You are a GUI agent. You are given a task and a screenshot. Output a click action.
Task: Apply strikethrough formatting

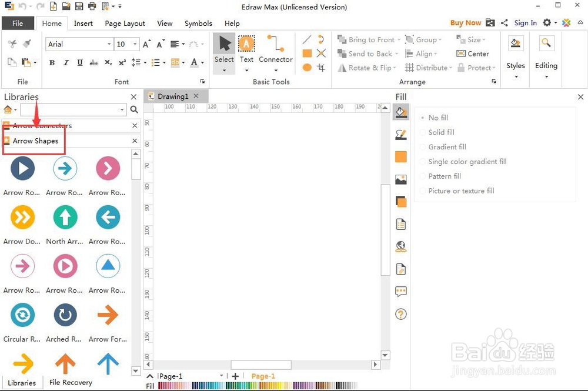(93, 62)
